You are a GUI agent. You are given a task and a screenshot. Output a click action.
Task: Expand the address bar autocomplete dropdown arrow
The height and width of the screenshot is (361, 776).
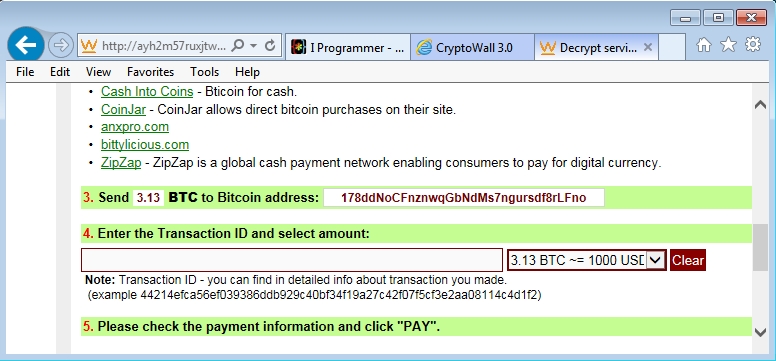point(253,46)
